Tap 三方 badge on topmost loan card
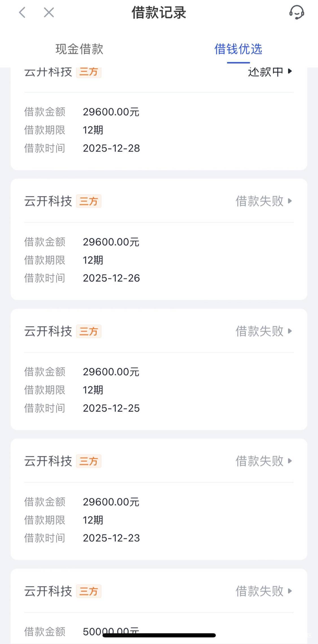The width and height of the screenshot is (318, 644). tap(88, 72)
